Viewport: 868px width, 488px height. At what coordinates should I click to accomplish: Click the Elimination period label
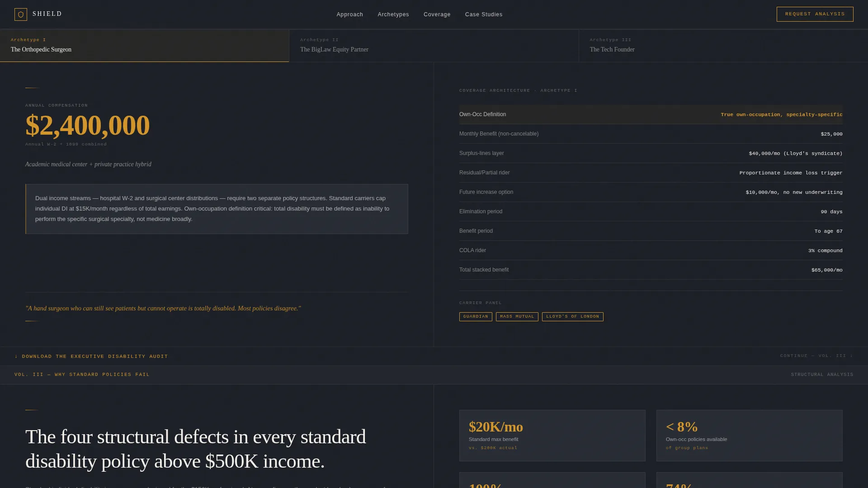[x=481, y=211]
